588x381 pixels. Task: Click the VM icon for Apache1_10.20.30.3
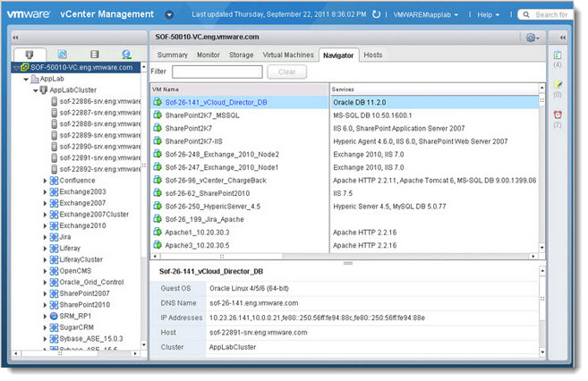pos(158,232)
